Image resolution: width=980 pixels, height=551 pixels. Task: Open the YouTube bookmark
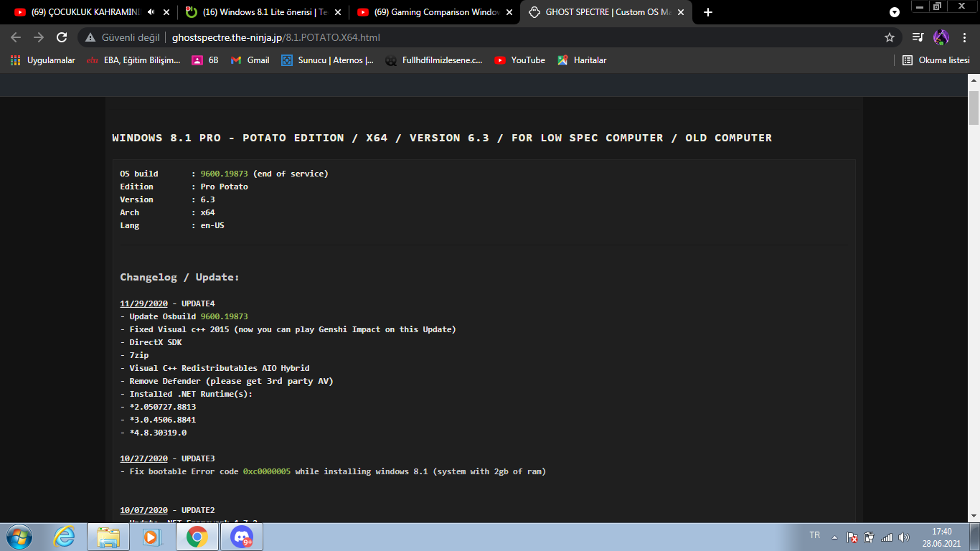(x=520, y=60)
